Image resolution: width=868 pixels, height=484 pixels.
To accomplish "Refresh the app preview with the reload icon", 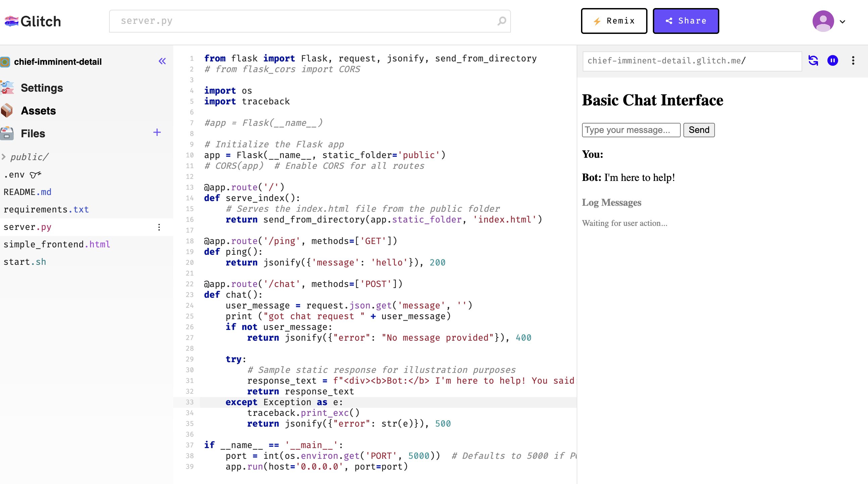I will 814,61.
